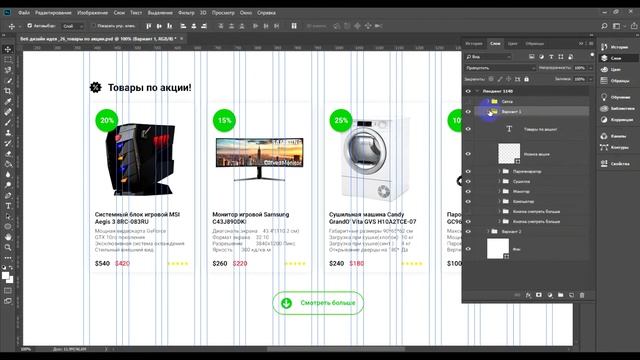The image size is (640, 360).
Task: Open the blend mode Пропустить dropdown
Action: [x=500, y=68]
